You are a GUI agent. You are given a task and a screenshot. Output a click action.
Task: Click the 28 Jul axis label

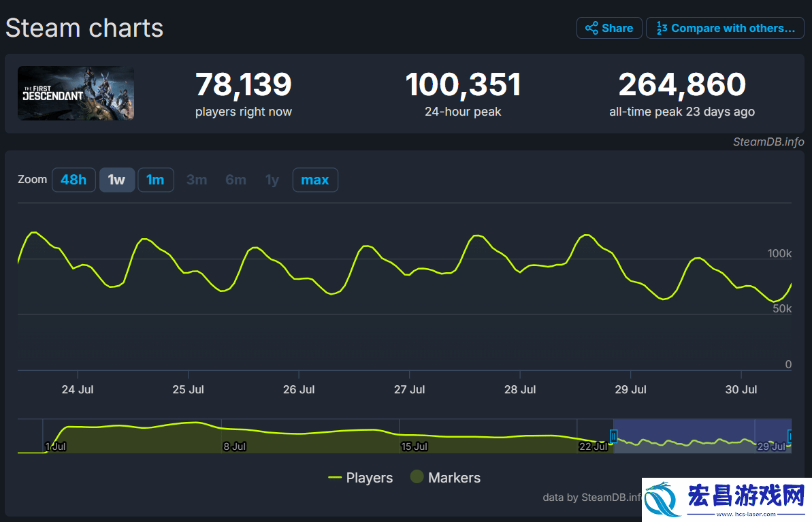[x=520, y=389]
